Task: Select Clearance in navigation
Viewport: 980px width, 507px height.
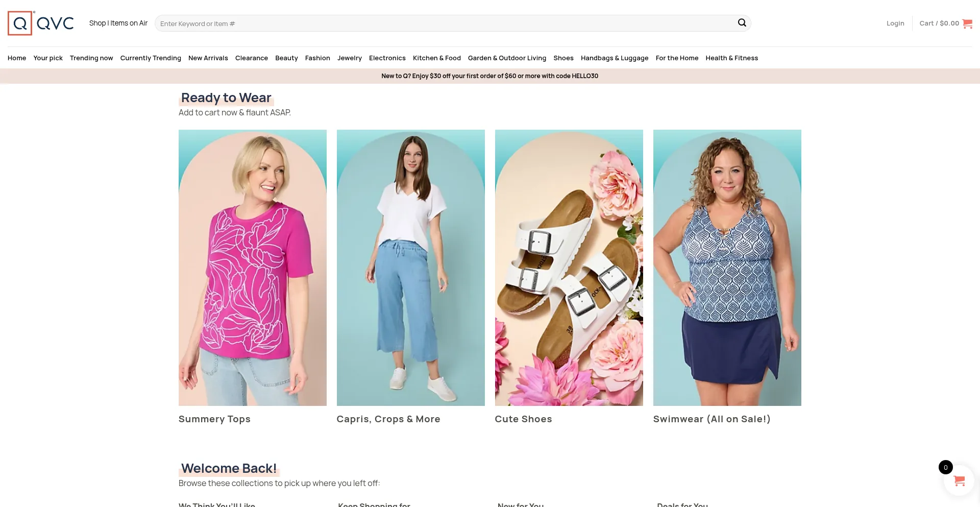Action: pyautogui.click(x=252, y=58)
